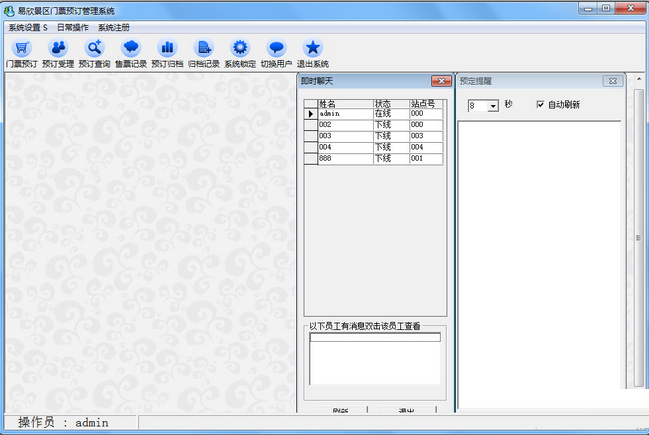Viewport: 649px width, 435px height.
Task: Toggle the 自动刷新 auto refresh checkbox
Action: point(540,104)
